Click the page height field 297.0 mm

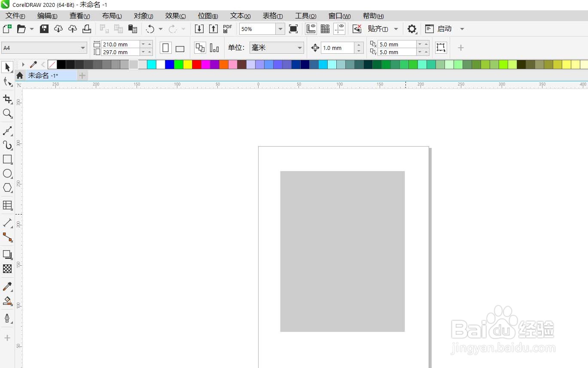[x=121, y=52]
